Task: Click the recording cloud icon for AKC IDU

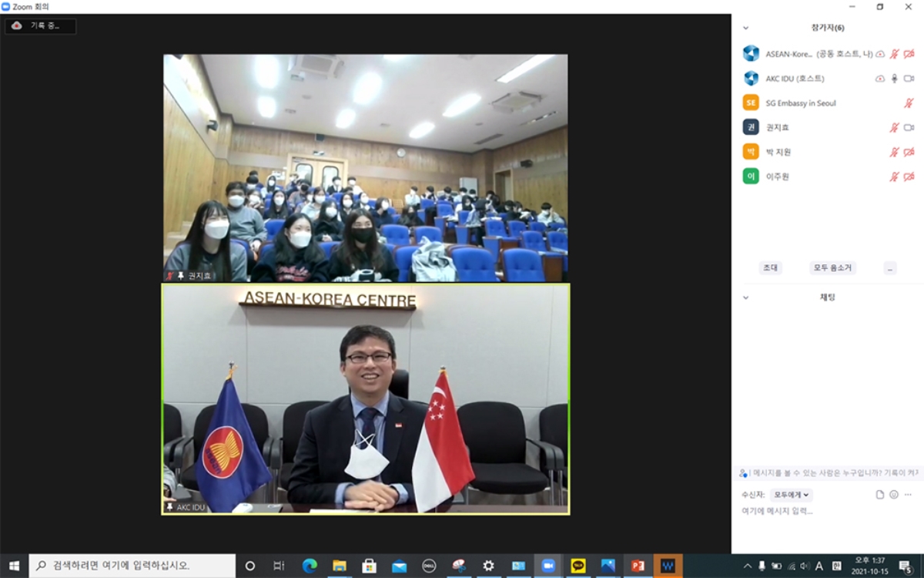Action: 880,79
